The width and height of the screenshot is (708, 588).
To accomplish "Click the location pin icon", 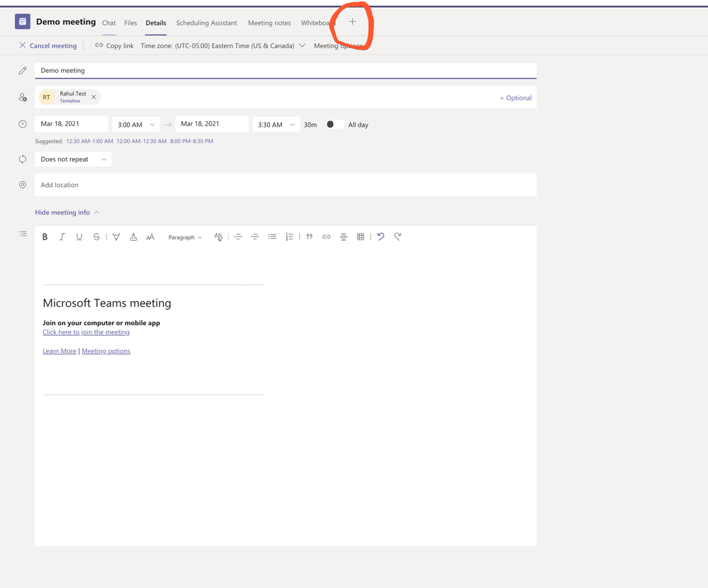I will coord(23,185).
